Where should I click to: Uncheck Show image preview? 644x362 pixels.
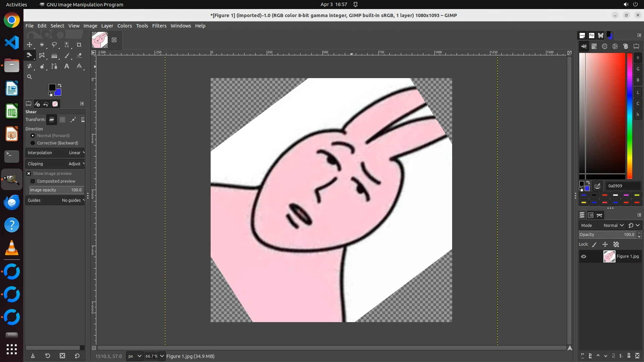(29, 174)
